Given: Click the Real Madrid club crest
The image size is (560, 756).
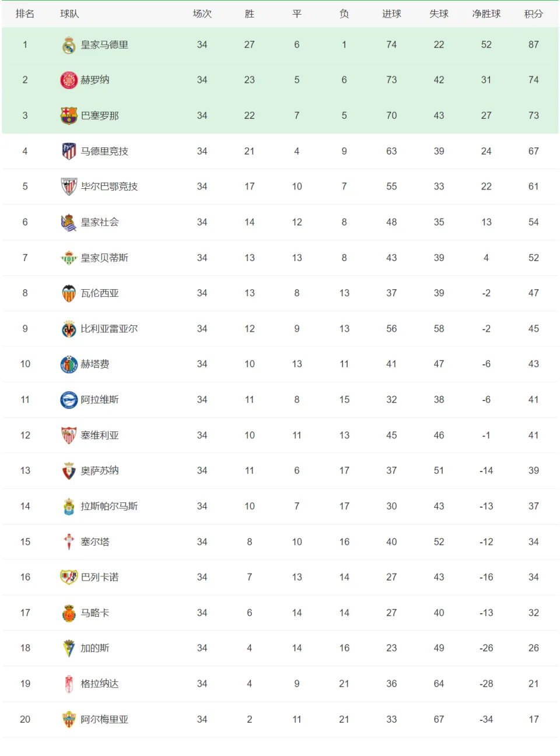Looking at the screenshot, I should [69, 45].
